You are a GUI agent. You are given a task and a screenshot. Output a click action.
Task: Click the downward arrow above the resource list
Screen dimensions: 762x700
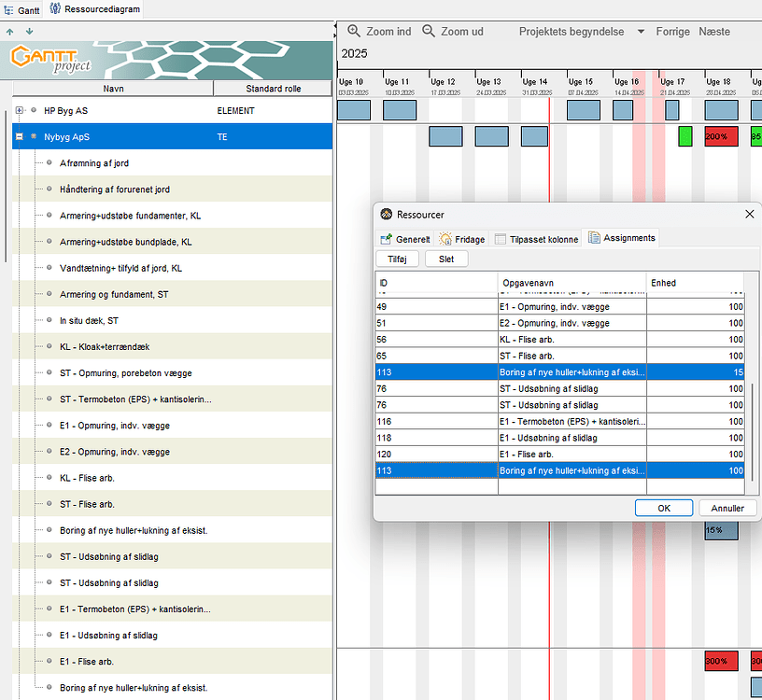click(28, 31)
